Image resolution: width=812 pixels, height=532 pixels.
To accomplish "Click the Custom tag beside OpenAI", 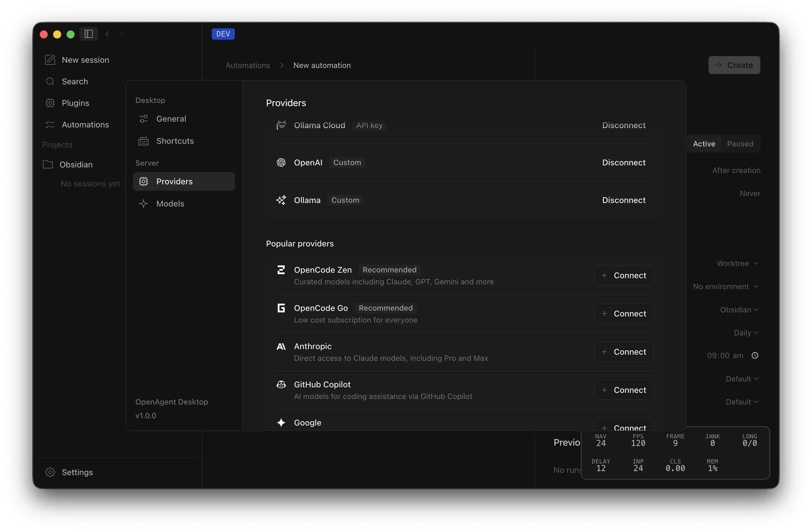I will [347, 162].
